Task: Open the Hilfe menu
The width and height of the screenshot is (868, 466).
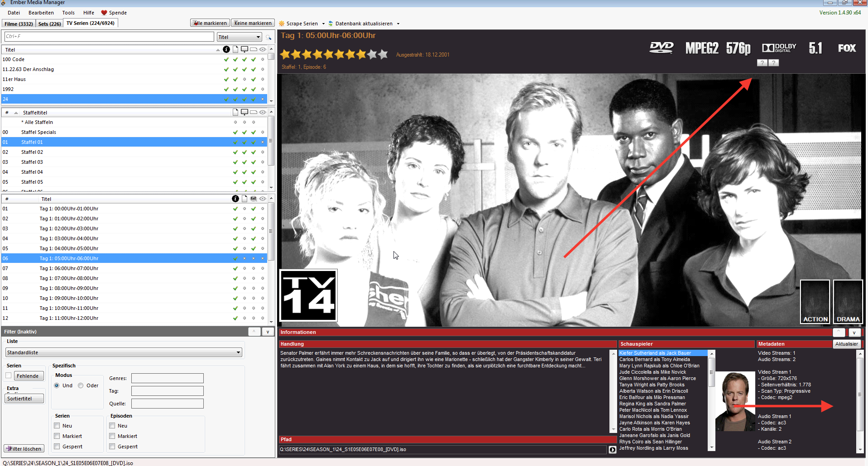Action: (89, 13)
